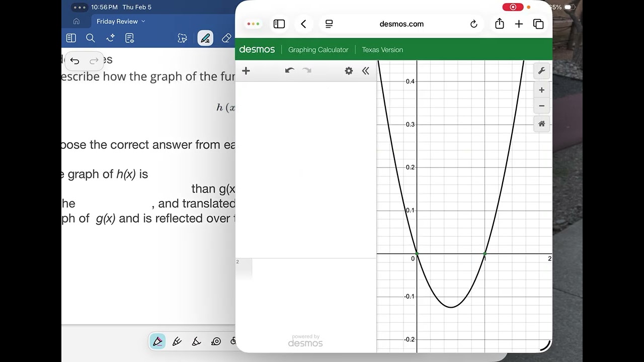Click the Texas Version label
644x362 pixels.
(x=382, y=50)
